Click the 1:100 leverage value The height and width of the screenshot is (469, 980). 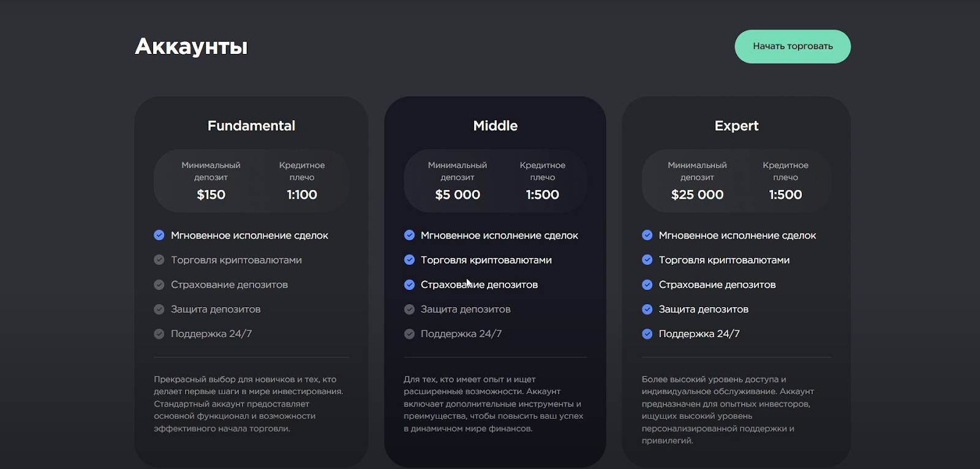pyautogui.click(x=302, y=195)
